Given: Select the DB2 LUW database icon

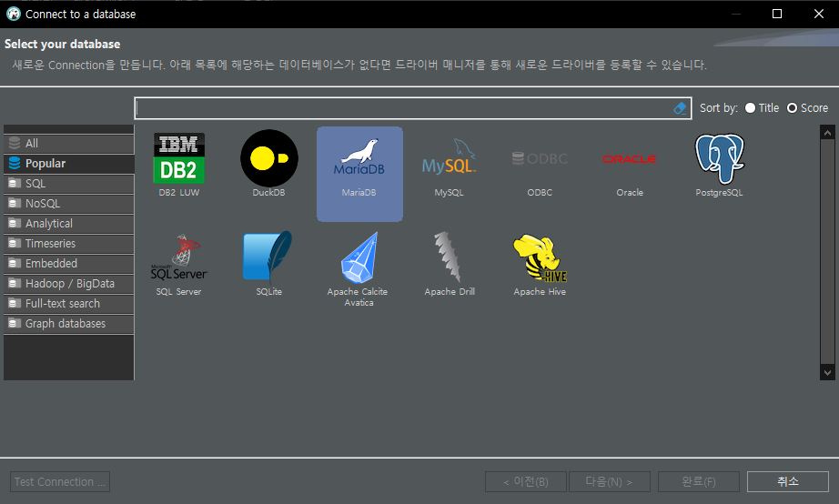Looking at the screenshot, I should click(178, 158).
